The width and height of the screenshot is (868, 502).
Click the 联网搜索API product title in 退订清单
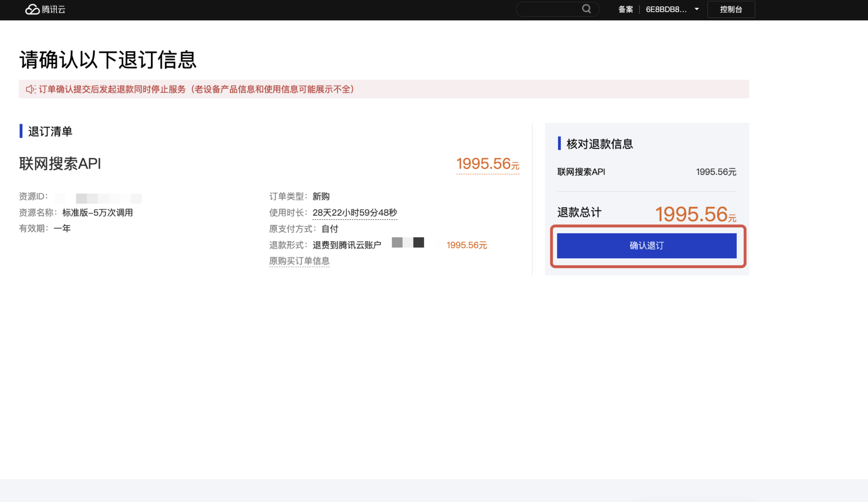pos(60,164)
